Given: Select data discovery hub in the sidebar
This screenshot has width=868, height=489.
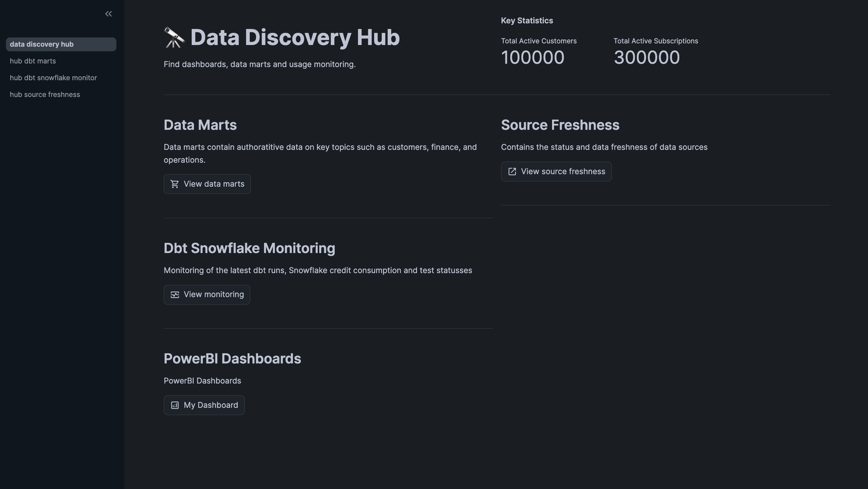Looking at the screenshot, I should coord(42,44).
